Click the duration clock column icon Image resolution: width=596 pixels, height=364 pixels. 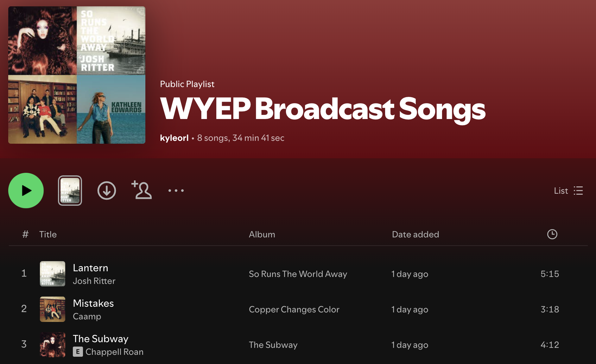click(552, 234)
